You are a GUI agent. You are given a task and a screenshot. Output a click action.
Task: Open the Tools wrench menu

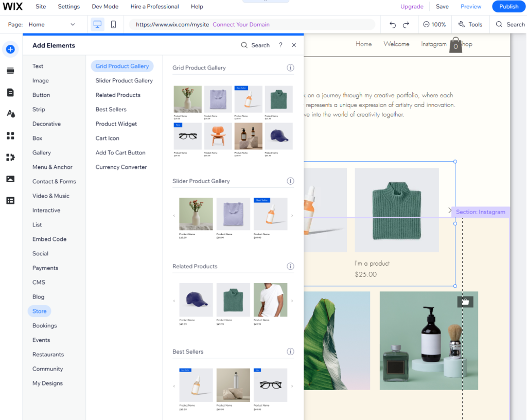pos(470,24)
